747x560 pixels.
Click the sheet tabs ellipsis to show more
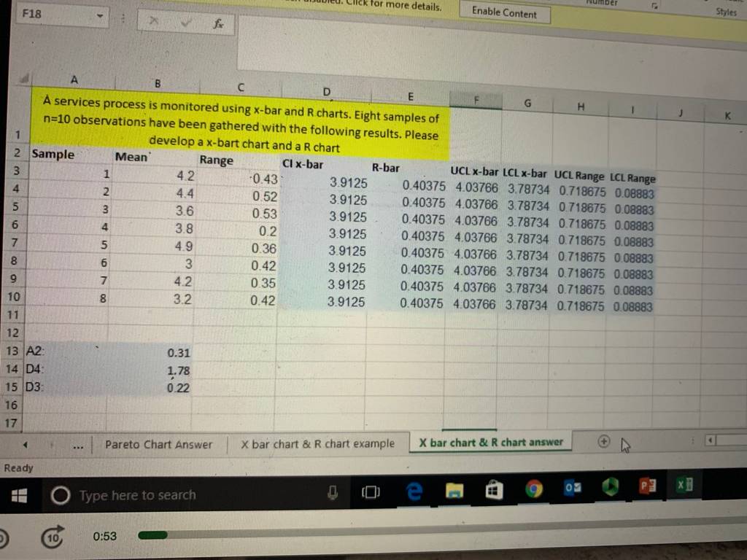point(79,447)
